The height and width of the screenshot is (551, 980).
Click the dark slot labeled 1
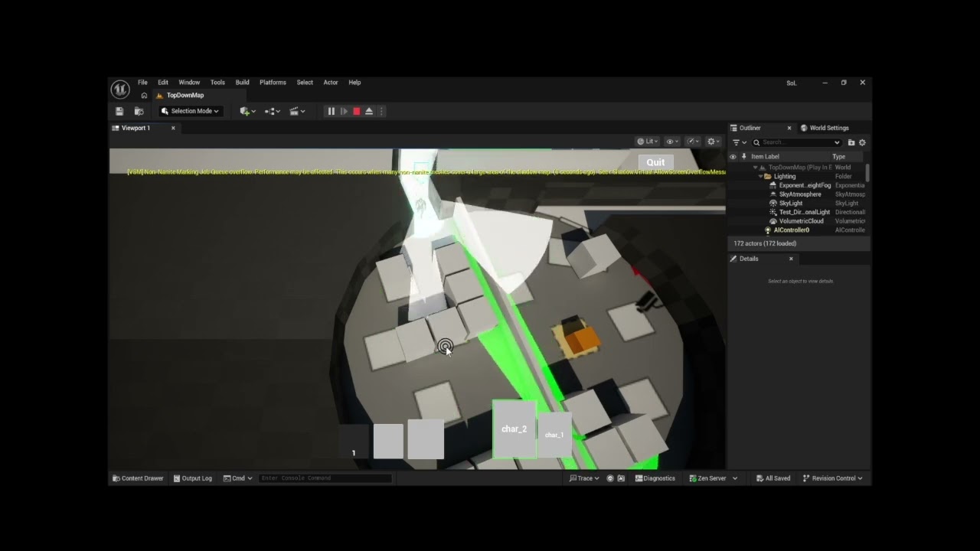pyautogui.click(x=354, y=442)
